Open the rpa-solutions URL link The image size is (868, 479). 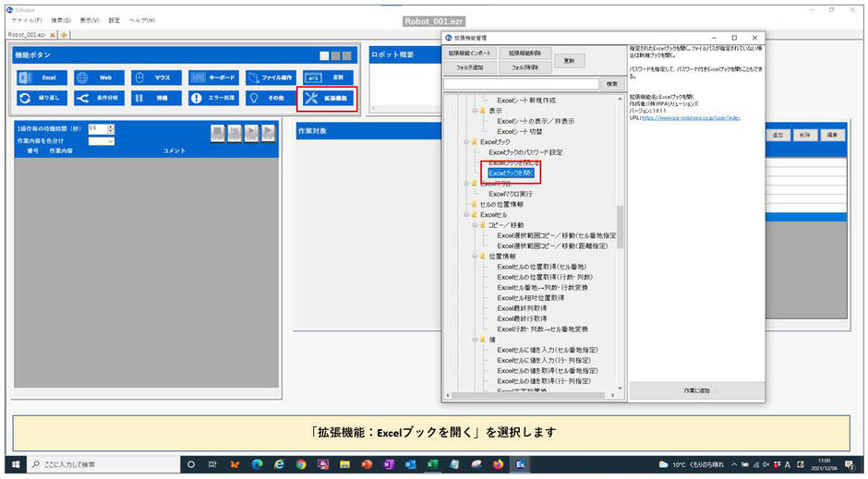(x=691, y=118)
